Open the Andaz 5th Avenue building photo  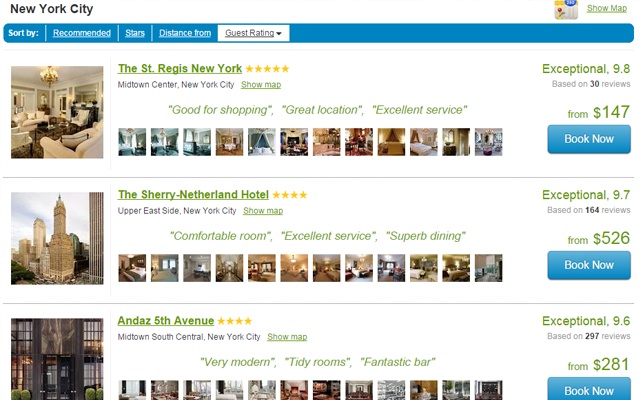(57, 359)
